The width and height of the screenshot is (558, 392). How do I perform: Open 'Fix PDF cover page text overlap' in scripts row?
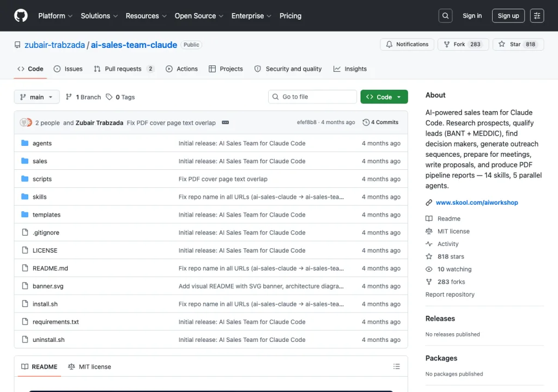223,179
